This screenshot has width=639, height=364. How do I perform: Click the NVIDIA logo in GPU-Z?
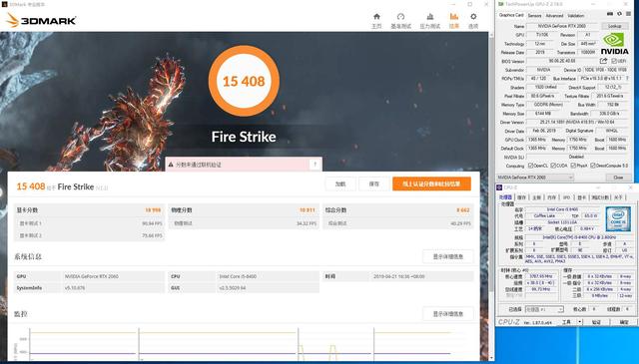click(614, 44)
